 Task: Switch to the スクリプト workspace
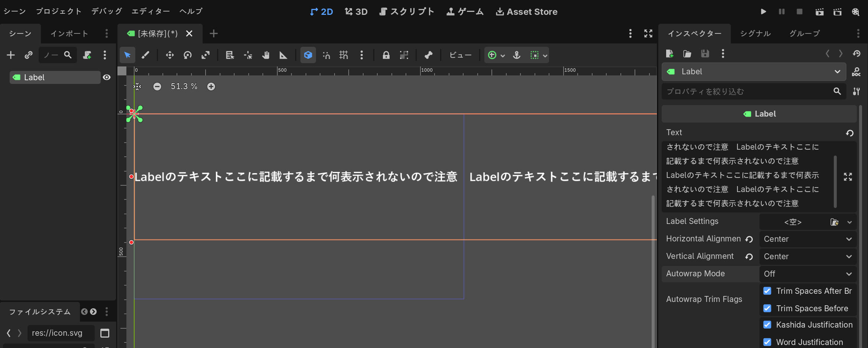point(407,12)
